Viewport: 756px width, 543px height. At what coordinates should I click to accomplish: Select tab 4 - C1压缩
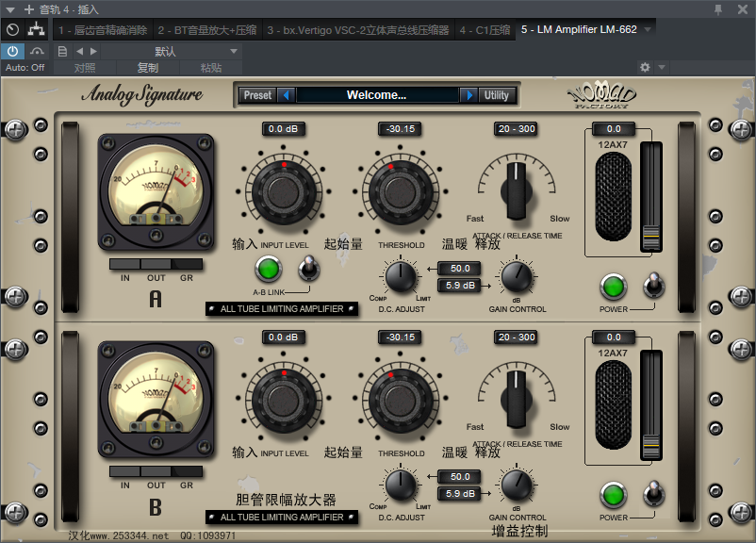pos(485,30)
